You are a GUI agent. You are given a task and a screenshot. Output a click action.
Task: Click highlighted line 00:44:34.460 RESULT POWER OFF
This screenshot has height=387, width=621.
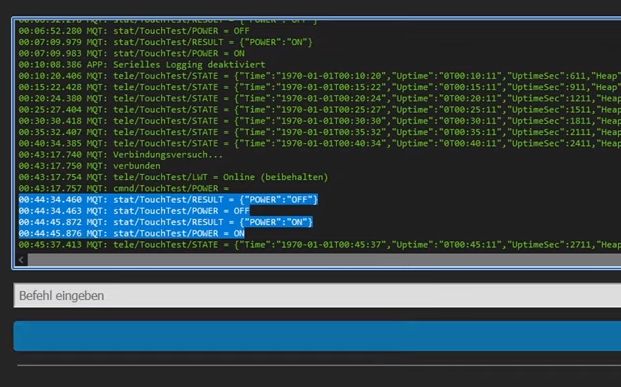pyautogui.click(x=168, y=200)
